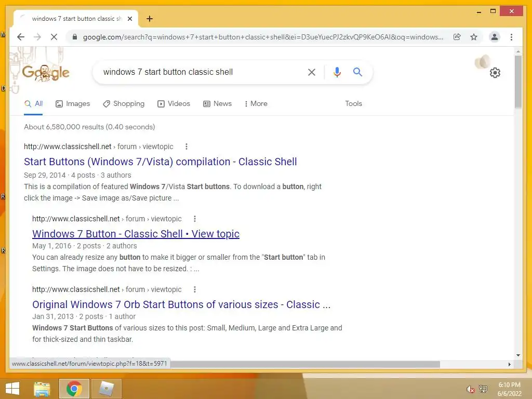
Task: Click the search text field
Action: pyautogui.click(x=200, y=72)
